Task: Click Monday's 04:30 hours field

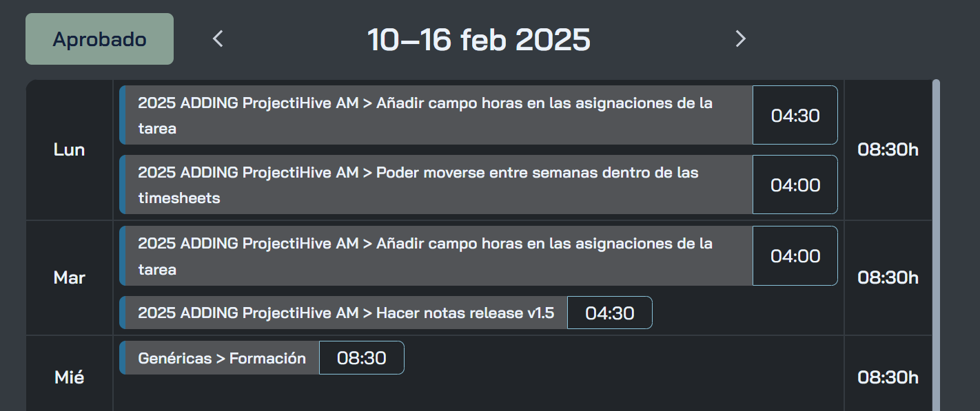Action: click(795, 116)
